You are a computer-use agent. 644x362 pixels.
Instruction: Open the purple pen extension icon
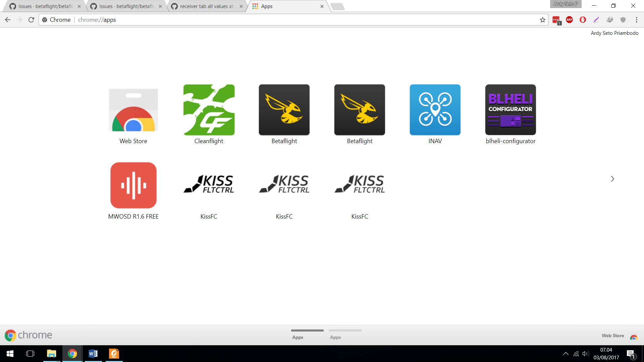tap(596, 20)
